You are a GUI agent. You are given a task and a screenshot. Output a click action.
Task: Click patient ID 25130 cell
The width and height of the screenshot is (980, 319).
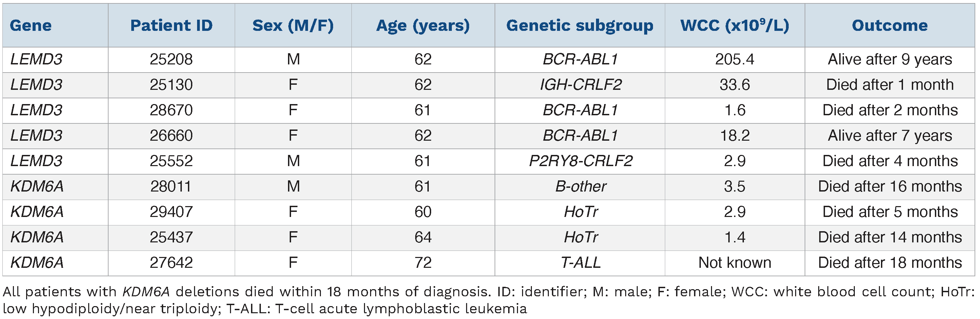point(171,85)
